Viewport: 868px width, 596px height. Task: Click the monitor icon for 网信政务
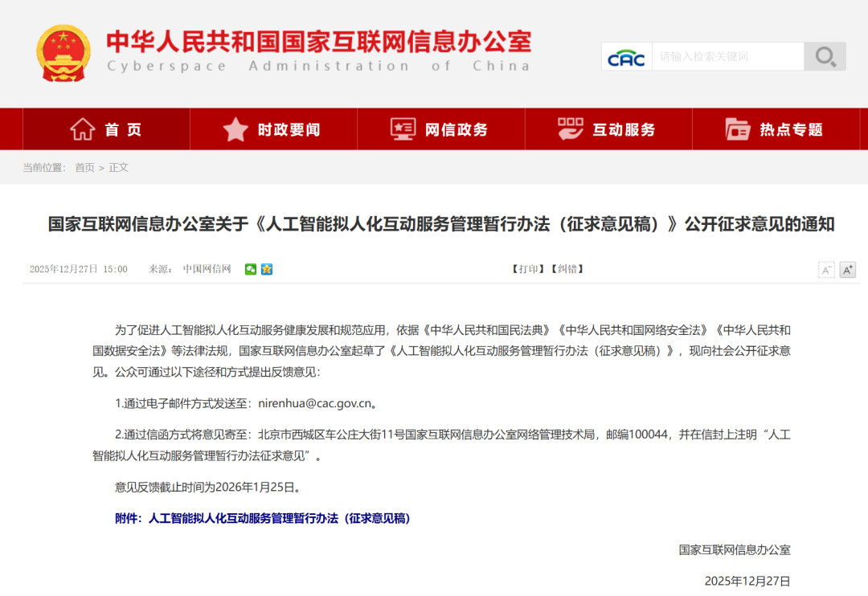[x=403, y=129]
